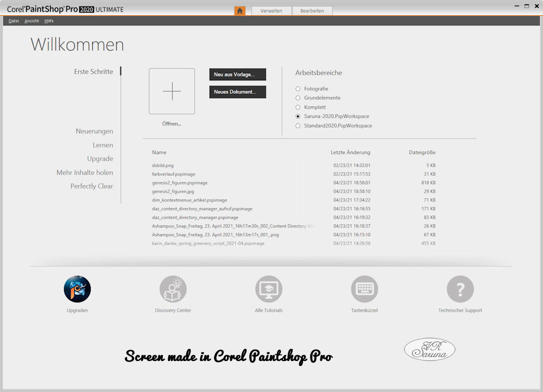Open the Discovery Center icon
543x392 pixels.
click(173, 289)
